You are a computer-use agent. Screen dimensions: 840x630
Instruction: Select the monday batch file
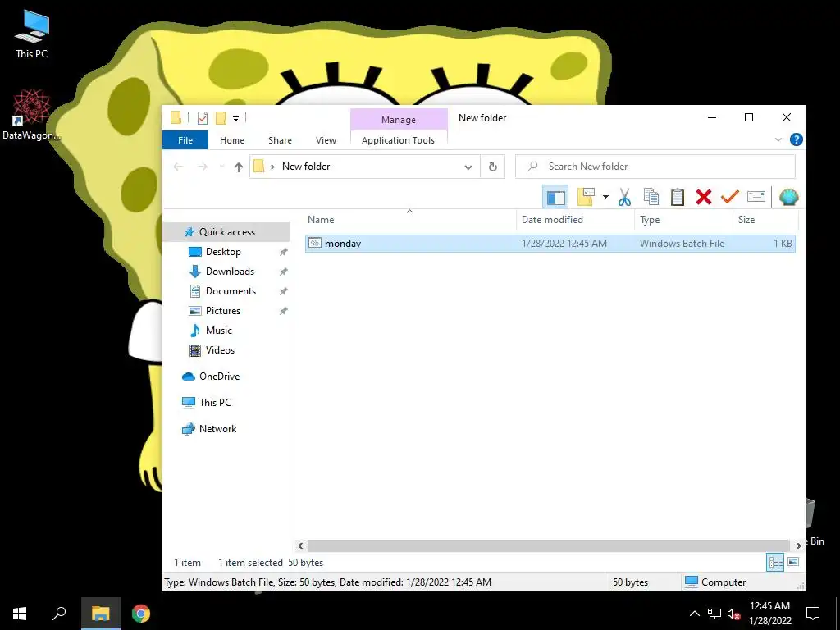(x=550, y=243)
